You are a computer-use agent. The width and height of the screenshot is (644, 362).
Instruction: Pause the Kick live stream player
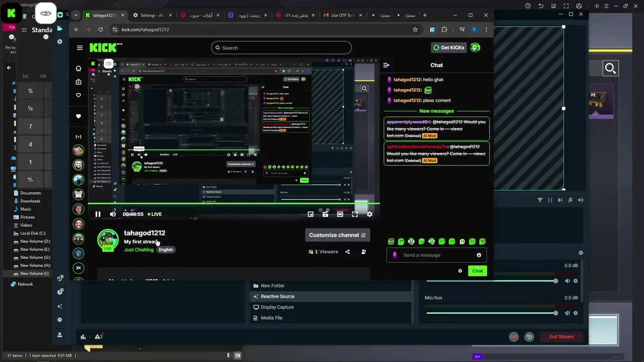click(98, 214)
